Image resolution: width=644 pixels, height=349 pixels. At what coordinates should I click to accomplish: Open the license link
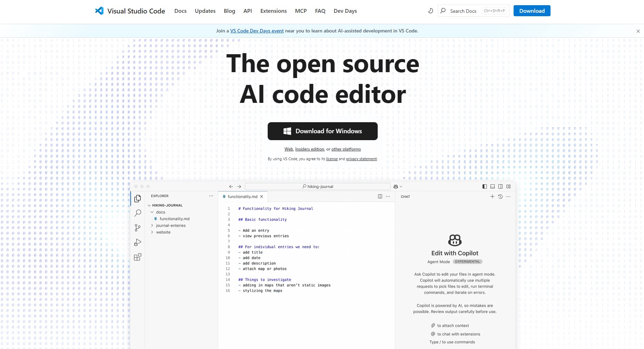click(332, 159)
